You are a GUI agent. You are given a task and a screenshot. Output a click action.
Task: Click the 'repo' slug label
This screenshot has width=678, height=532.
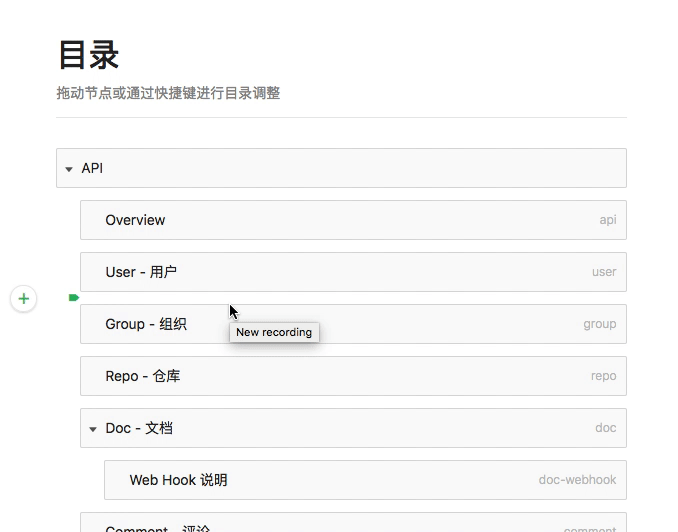coord(603,376)
